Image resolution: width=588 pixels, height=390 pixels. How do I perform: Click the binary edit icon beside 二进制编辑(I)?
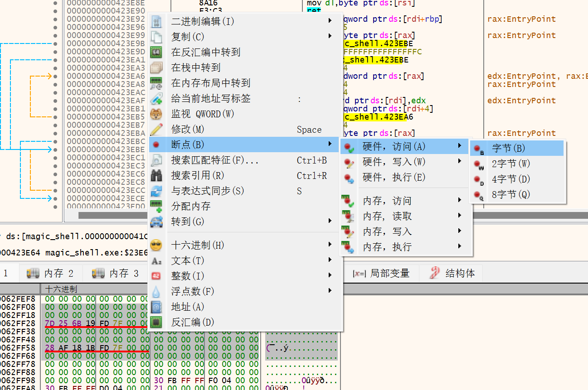point(156,21)
